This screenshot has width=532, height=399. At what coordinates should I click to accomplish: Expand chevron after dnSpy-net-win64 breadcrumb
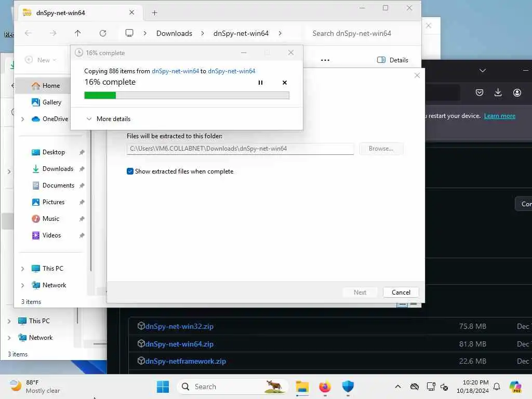point(280,33)
